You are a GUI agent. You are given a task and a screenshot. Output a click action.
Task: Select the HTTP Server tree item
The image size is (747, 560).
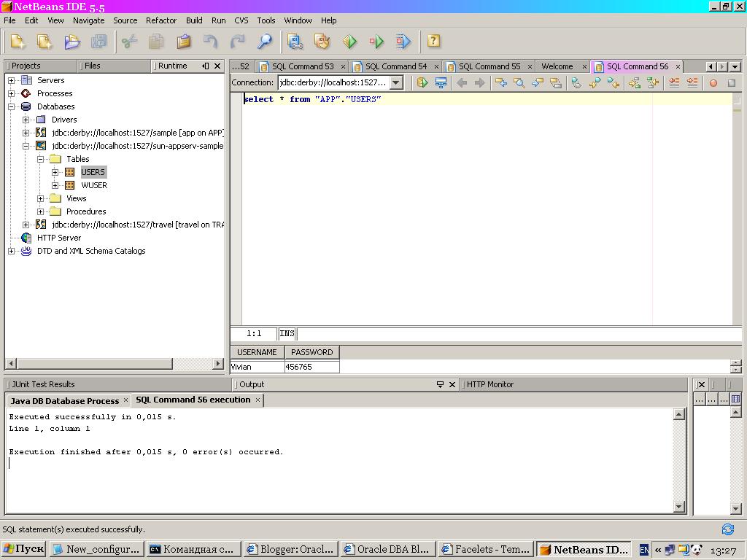coord(59,238)
